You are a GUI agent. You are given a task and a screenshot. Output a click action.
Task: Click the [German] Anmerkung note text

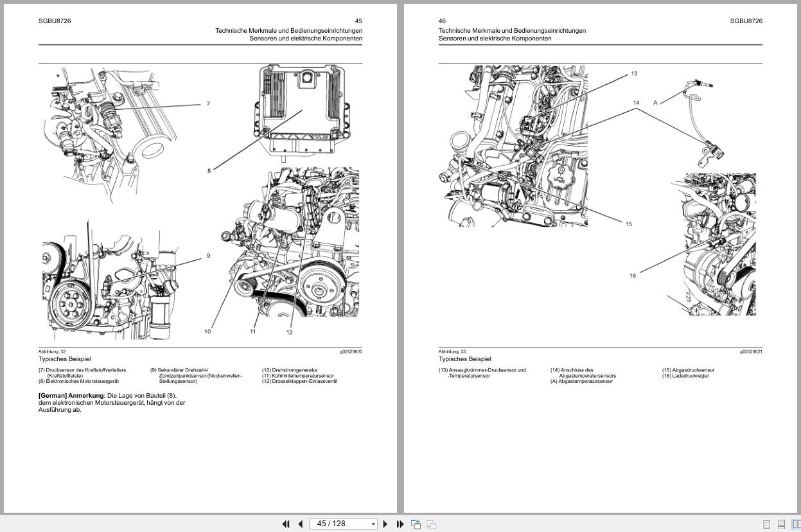coord(112,403)
